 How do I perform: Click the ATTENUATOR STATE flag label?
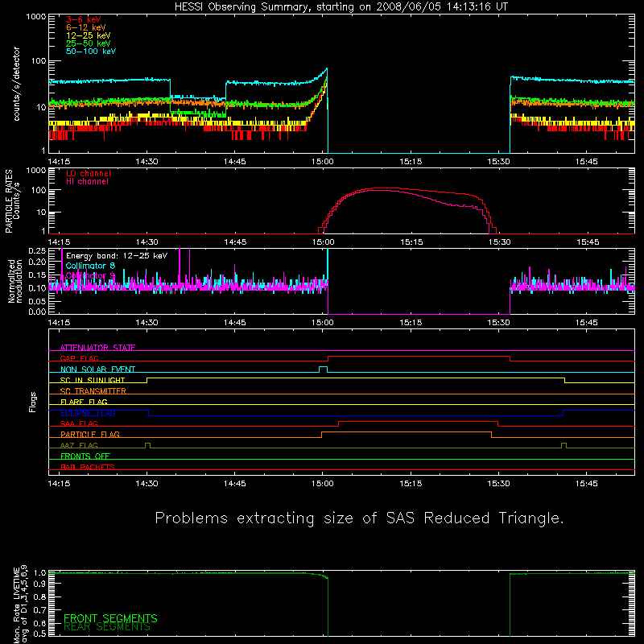[x=97, y=348]
